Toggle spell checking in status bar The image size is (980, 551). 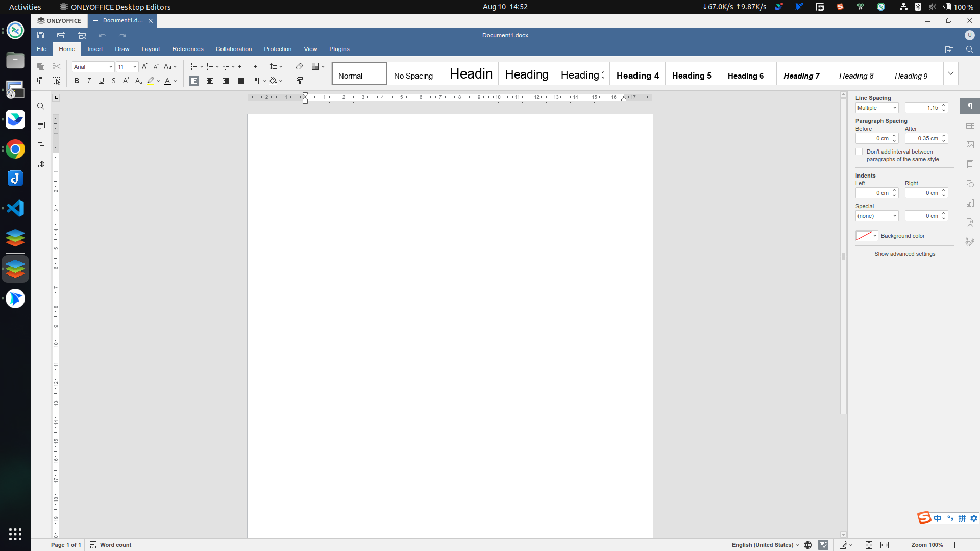pos(823,545)
